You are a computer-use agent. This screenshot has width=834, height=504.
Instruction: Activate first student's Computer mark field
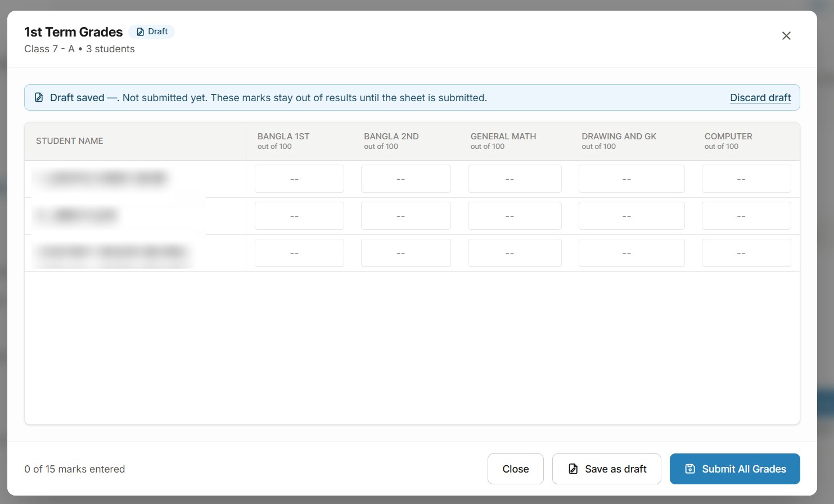[x=746, y=179]
